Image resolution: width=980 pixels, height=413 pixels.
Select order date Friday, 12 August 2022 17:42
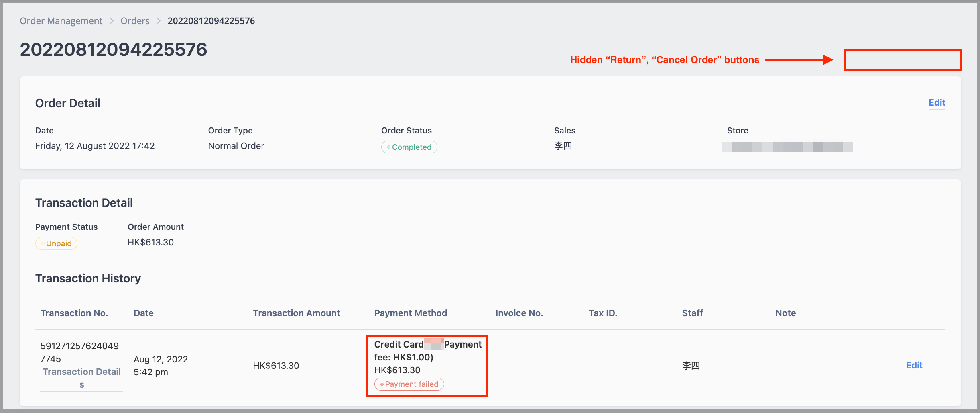click(95, 146)
